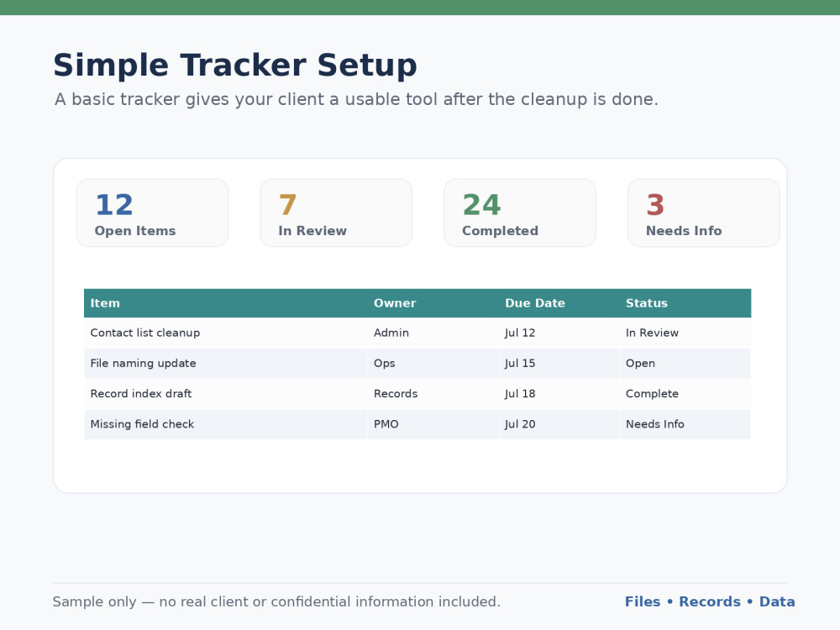Open the Data footer link
The image size is (840, 630).
pyautogui.click(x=777, y=602)
